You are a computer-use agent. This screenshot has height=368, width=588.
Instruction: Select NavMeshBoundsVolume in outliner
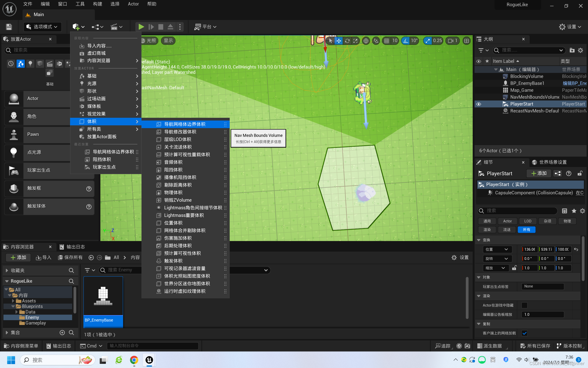[534, 97]
